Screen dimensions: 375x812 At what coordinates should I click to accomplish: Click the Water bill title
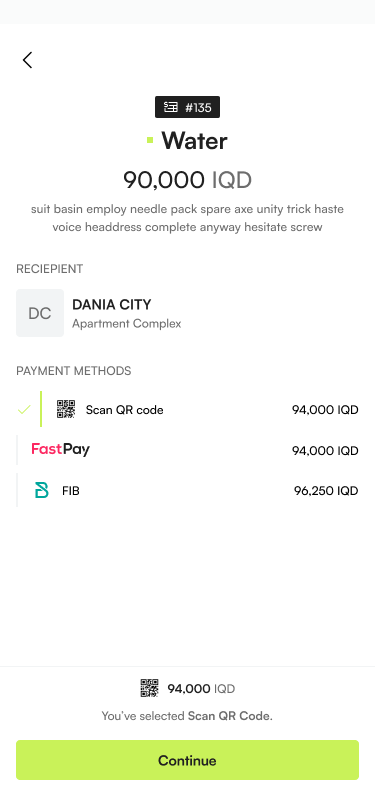click(194, 141)
